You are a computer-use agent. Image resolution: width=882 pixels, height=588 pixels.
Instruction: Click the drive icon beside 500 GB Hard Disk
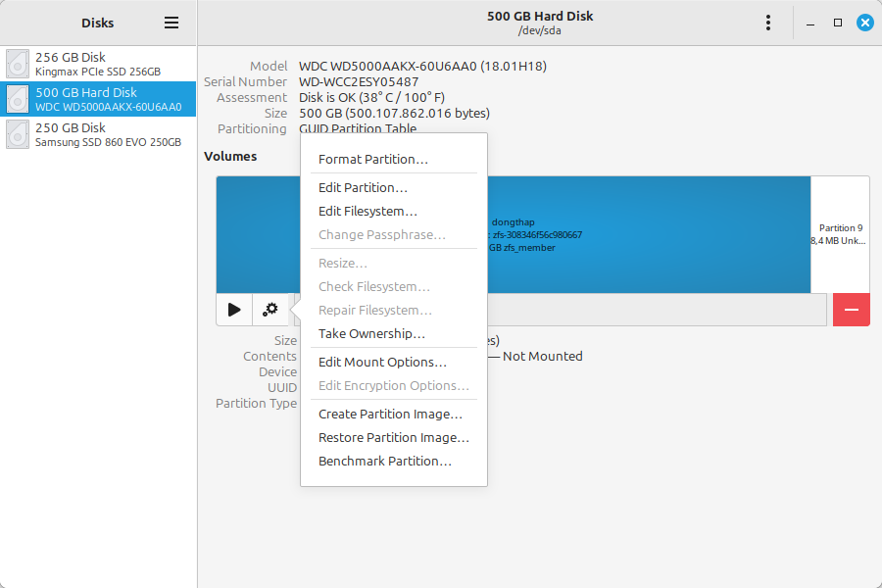coord(17,98)
